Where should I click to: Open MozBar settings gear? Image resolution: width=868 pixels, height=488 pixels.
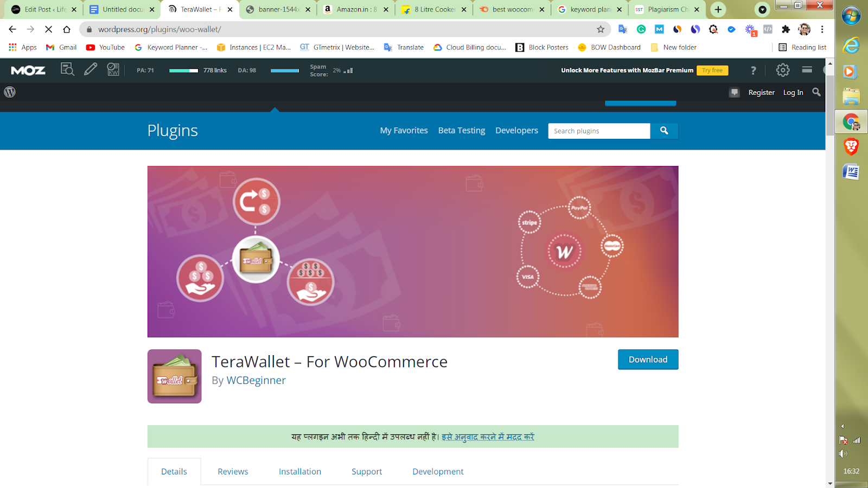[x=783, y=70]
